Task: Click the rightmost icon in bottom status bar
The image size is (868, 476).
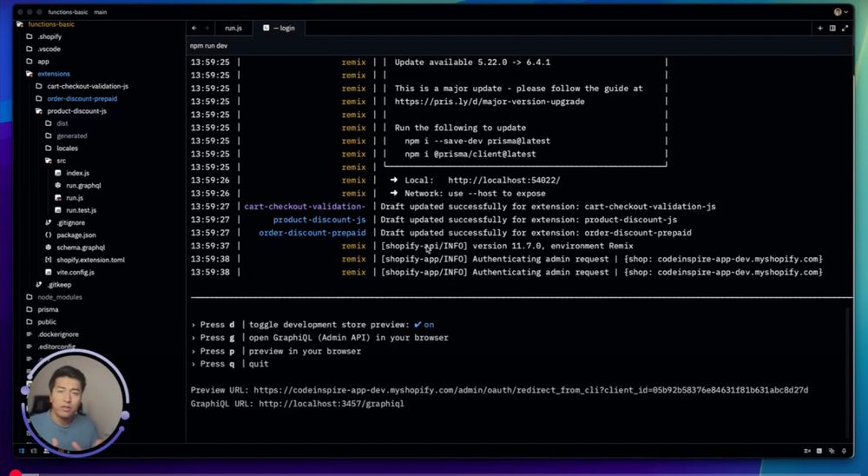Action: click(x=845, y=451)
